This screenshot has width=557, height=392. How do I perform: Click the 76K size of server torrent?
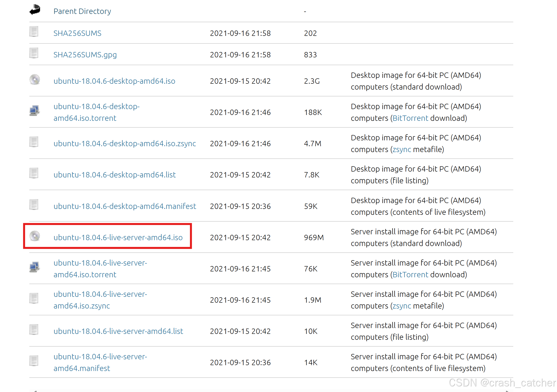coord(311,269)
